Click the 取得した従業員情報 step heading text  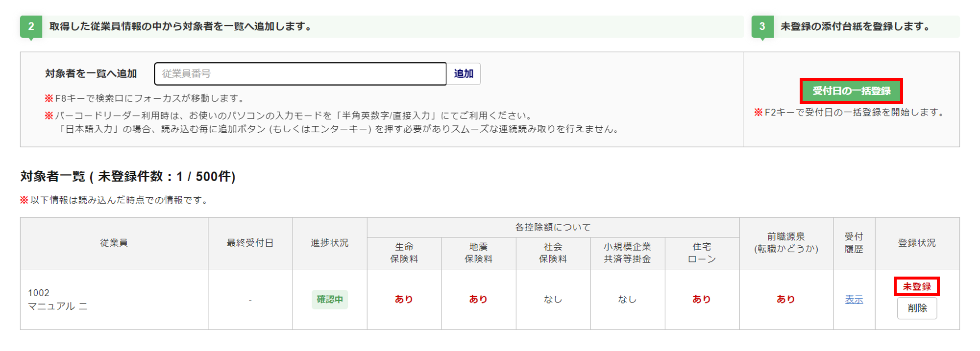(182, 27)
